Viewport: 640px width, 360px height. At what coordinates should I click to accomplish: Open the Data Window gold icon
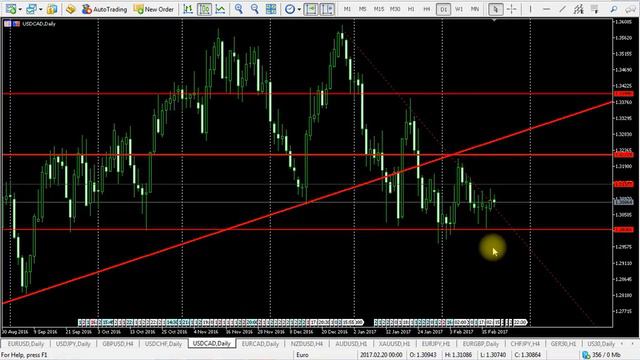point(71,9)
